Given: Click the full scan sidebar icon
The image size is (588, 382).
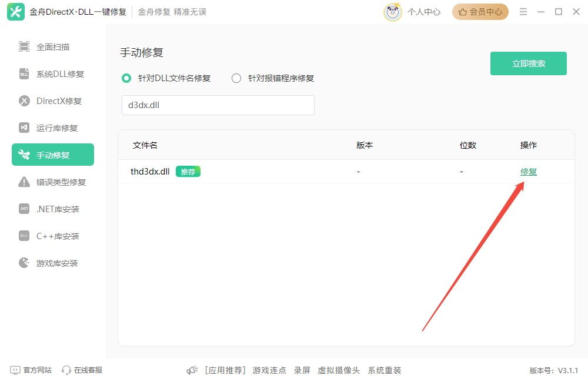Looking at the screenshot, I should pos(24,47).
